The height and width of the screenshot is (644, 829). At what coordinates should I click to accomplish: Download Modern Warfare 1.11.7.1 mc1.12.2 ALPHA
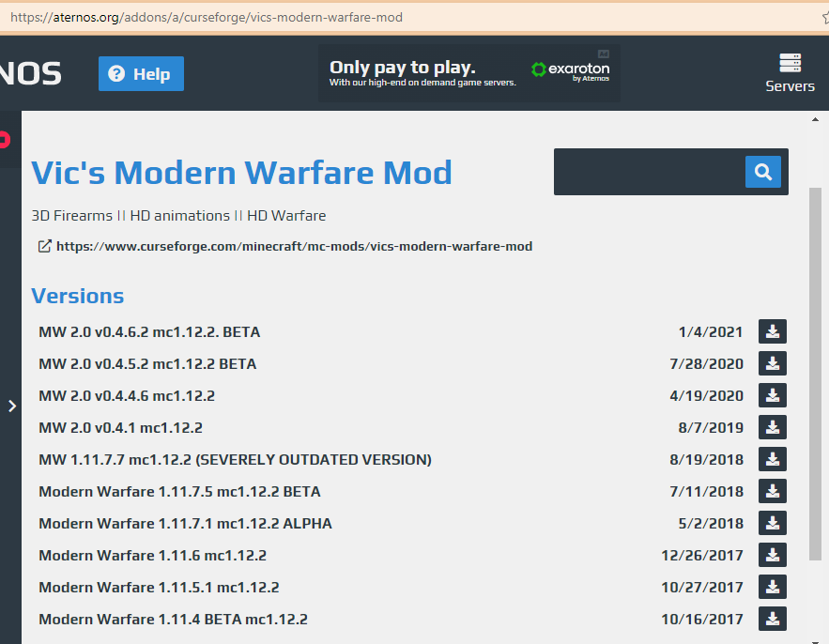coord(773,523)
